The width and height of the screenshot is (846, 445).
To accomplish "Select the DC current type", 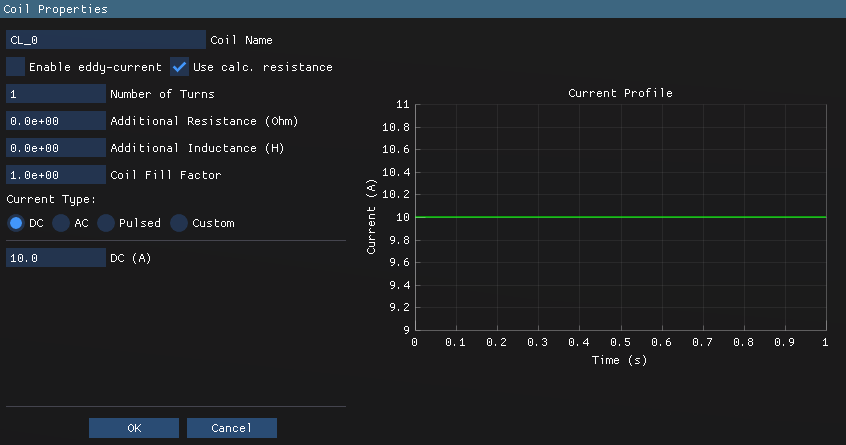I will pos(16,223).
